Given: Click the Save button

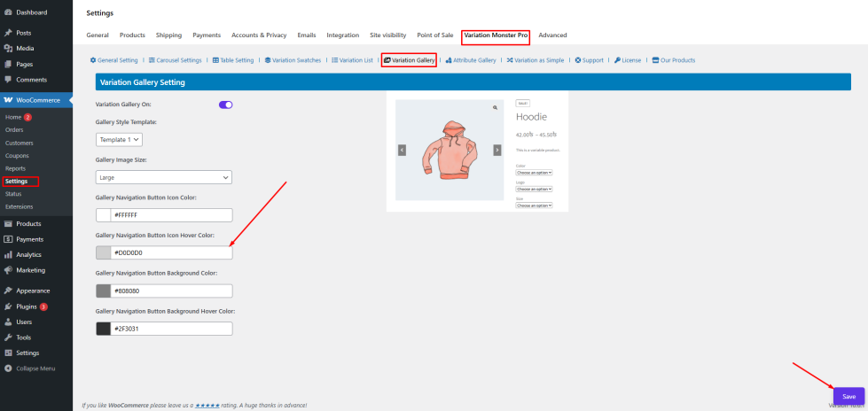Looking at the screenshot, I should 848,397.
